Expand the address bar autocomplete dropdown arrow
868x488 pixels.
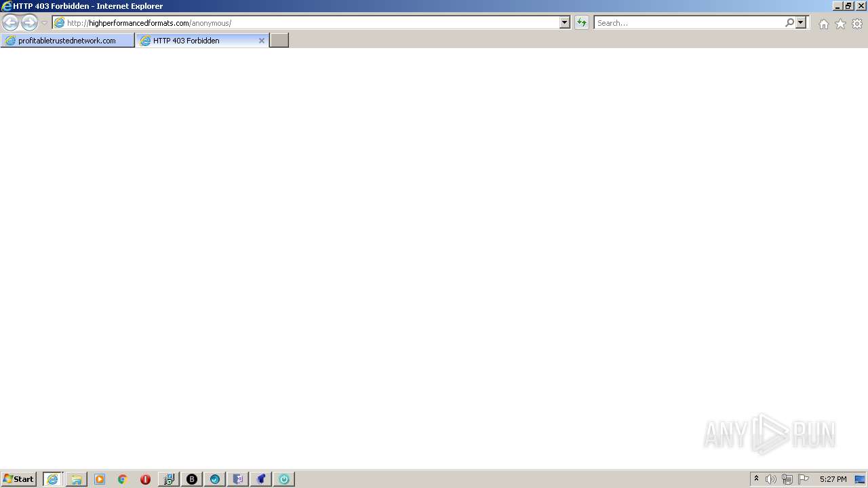[565, 23]
